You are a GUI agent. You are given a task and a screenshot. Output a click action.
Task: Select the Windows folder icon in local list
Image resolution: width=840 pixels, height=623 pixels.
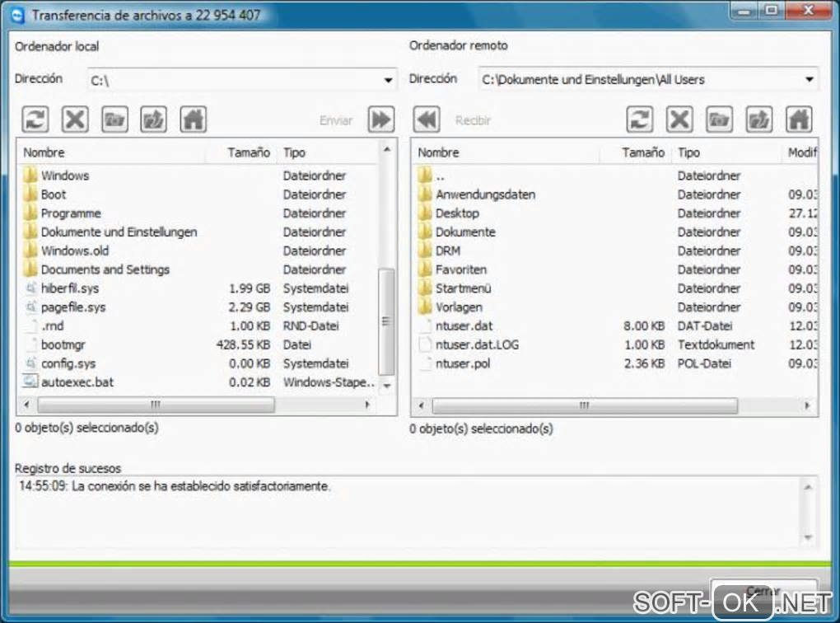pyautogui.click(x=30, y=176)
